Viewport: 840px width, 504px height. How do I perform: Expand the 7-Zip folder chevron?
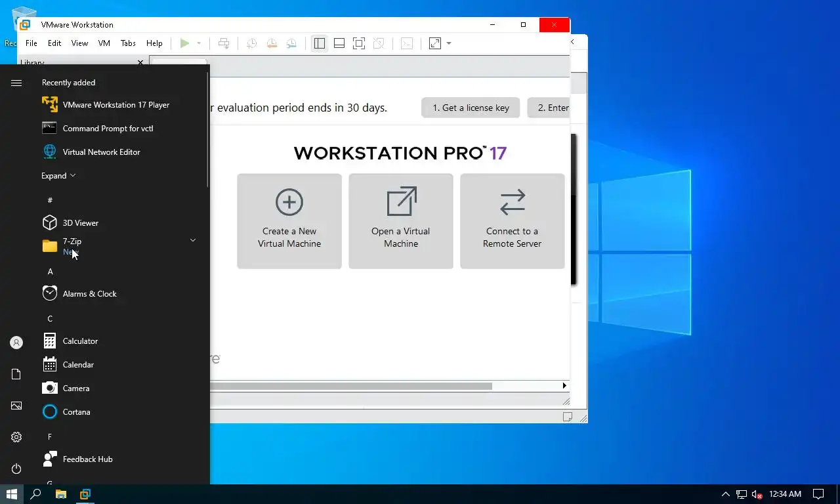coord(193,241)
